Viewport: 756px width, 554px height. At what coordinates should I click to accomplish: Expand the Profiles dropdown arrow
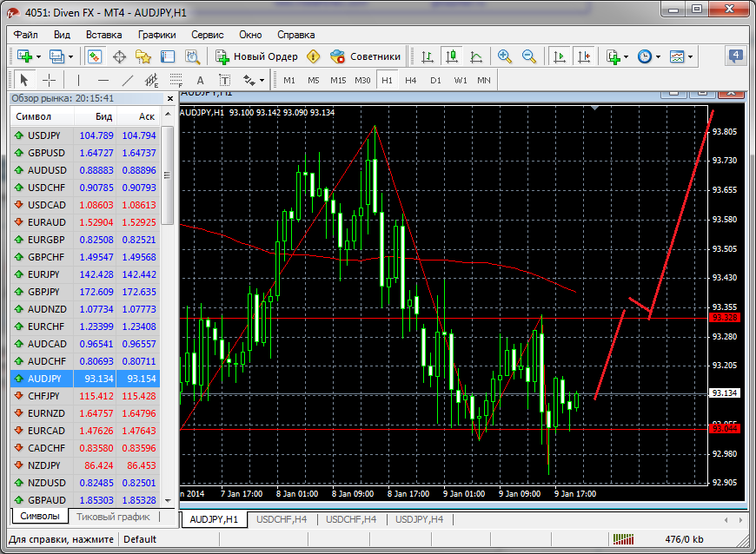[71, 56]
